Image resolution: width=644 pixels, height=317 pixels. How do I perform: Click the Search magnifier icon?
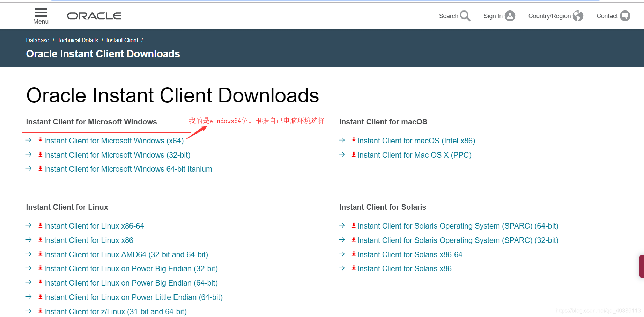click(x=465, y=16)
